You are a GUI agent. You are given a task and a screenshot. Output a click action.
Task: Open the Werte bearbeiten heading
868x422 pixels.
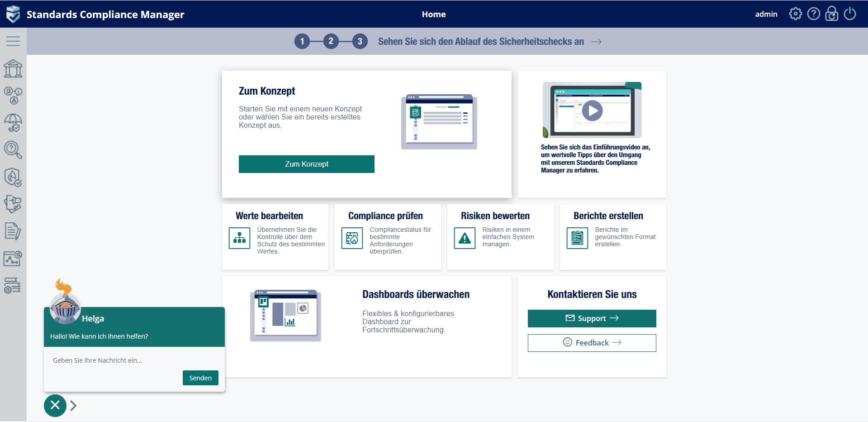(270, 216)
